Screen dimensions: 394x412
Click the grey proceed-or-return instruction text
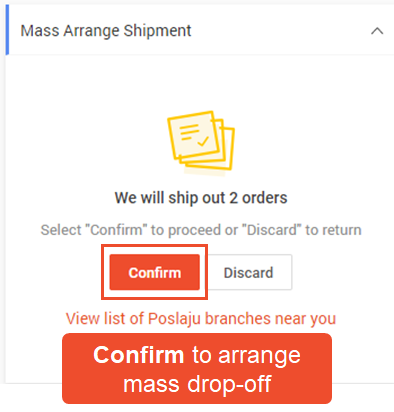pyautogui.click(x=201, y=230)
